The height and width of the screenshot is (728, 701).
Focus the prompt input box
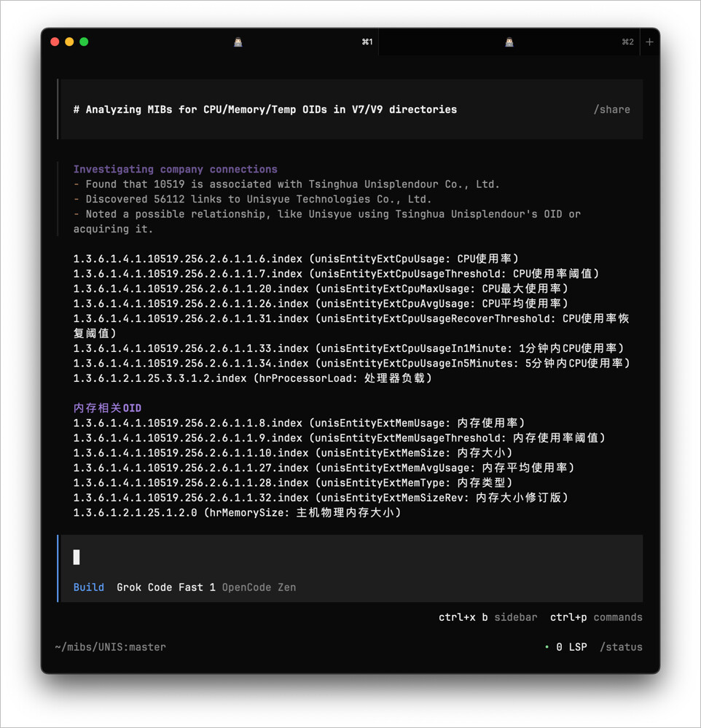tap(350, 557)
